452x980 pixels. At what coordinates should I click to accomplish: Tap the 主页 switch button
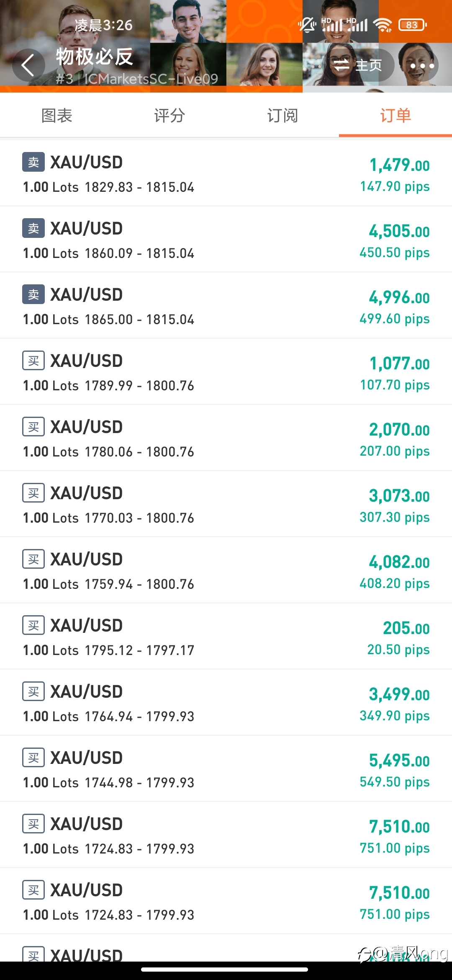(x=358, y=65)
